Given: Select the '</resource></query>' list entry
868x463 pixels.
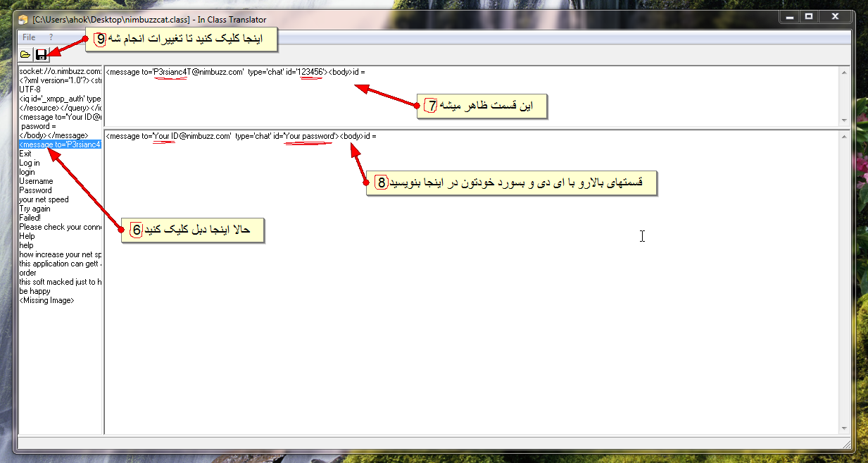Looking at the screenshot, I should click(x=61, y=108).
